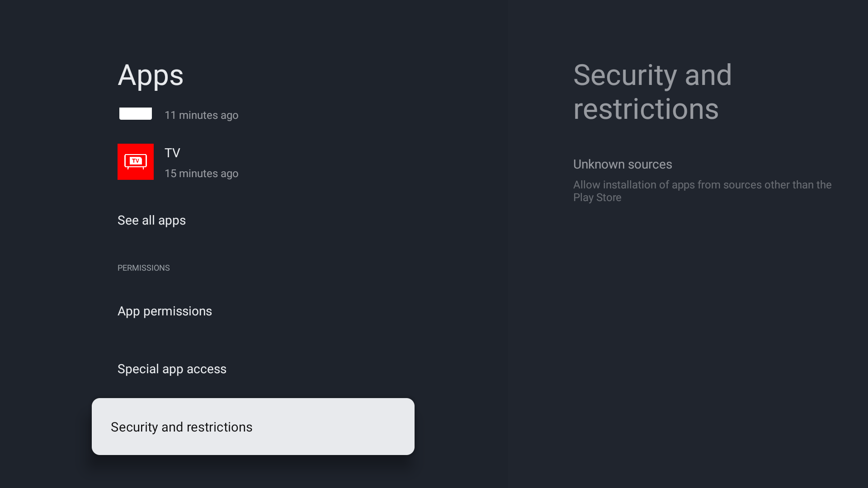Open the red TV app icon
The image size is (868, 488).
coord(136,162)
